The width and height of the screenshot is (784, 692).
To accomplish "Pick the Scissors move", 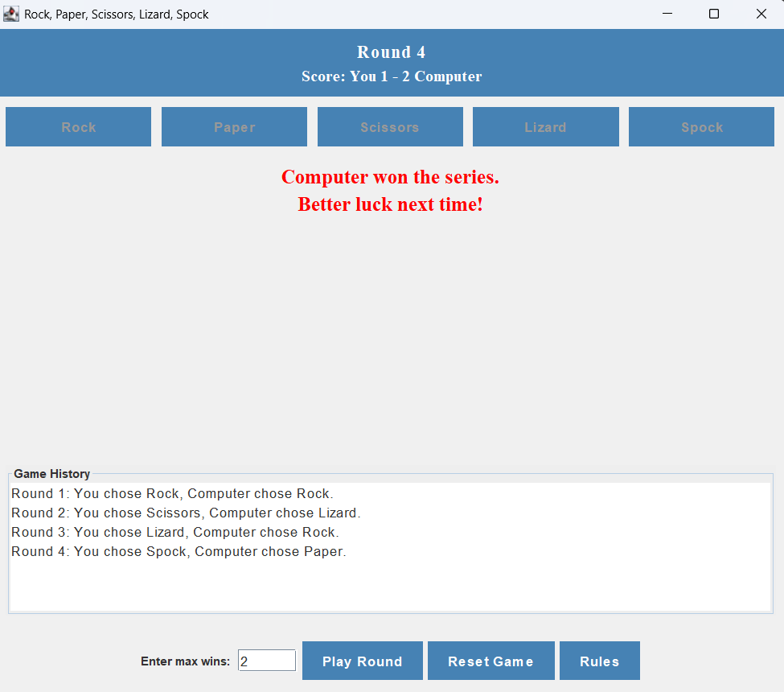I will coord(390,126).
